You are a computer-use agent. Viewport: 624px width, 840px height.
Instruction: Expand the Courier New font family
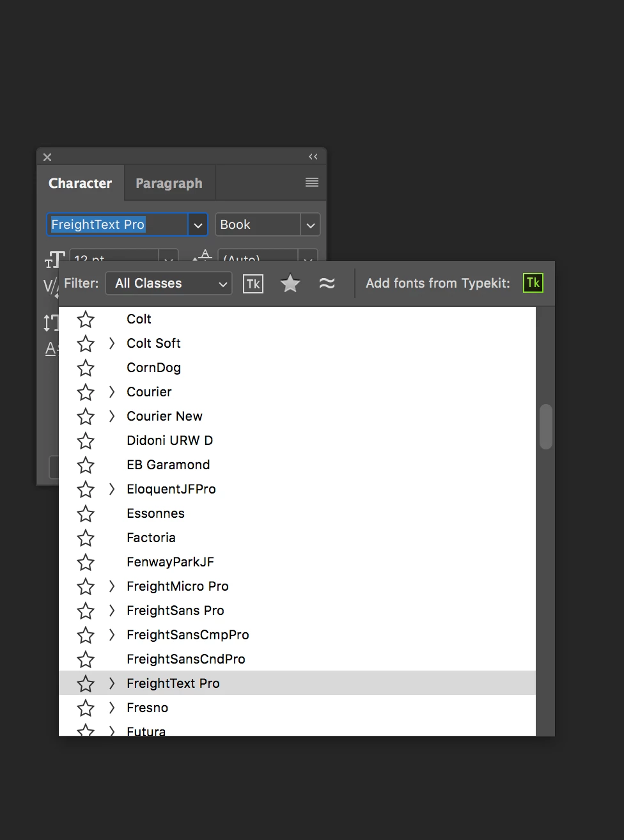112,416
